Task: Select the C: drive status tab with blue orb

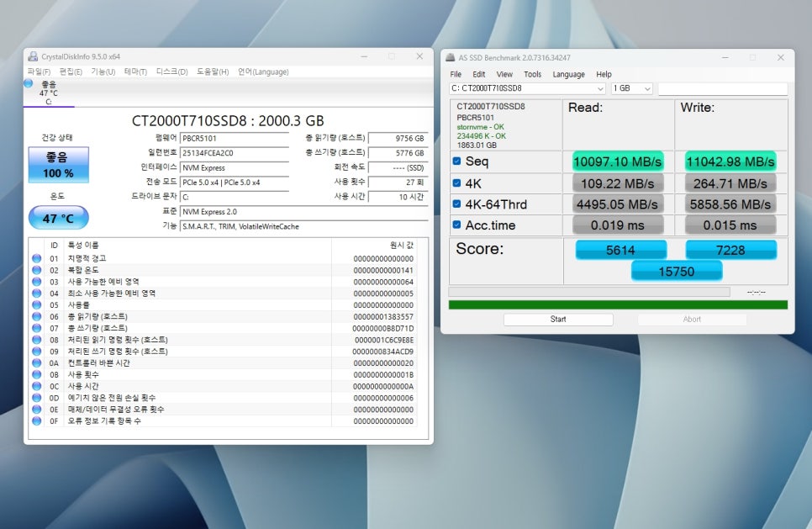Action: (x=49, y=93)
